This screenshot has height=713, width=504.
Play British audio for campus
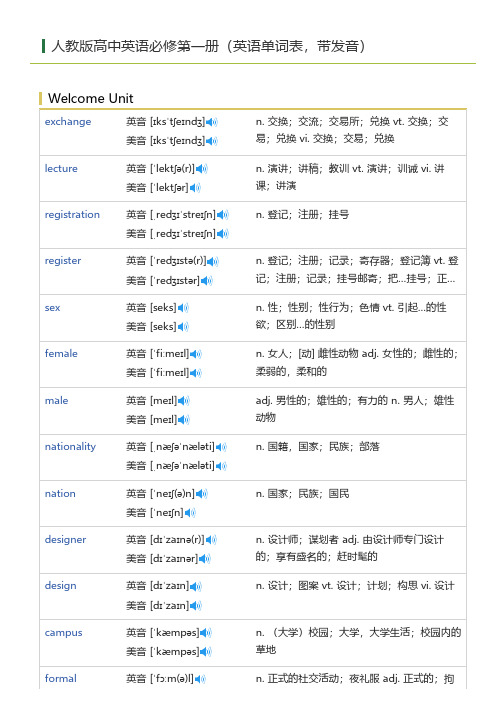point(206,633)
